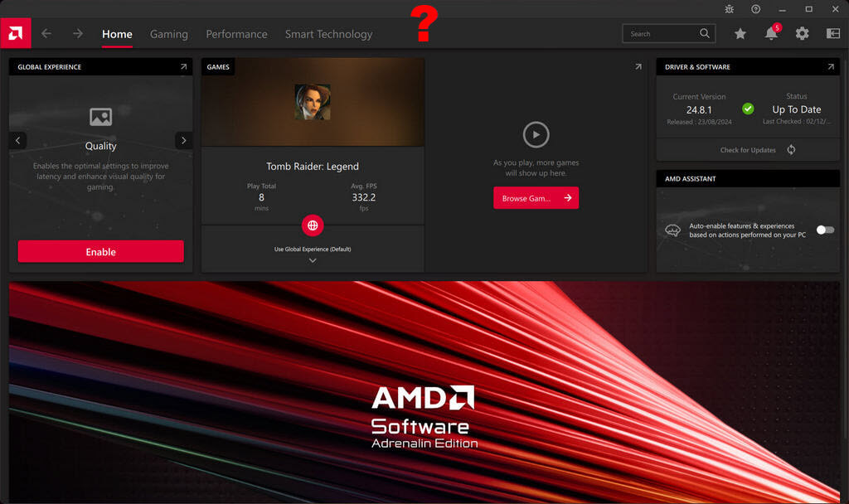The image size is (849, 504).
Task: Open the help question mark icon
Action: point(755,9)
